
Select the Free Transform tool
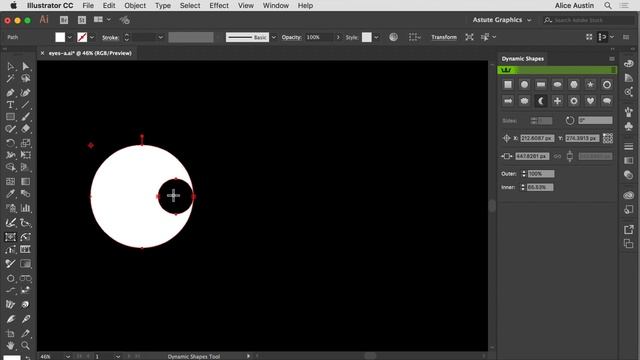(26, 155)
